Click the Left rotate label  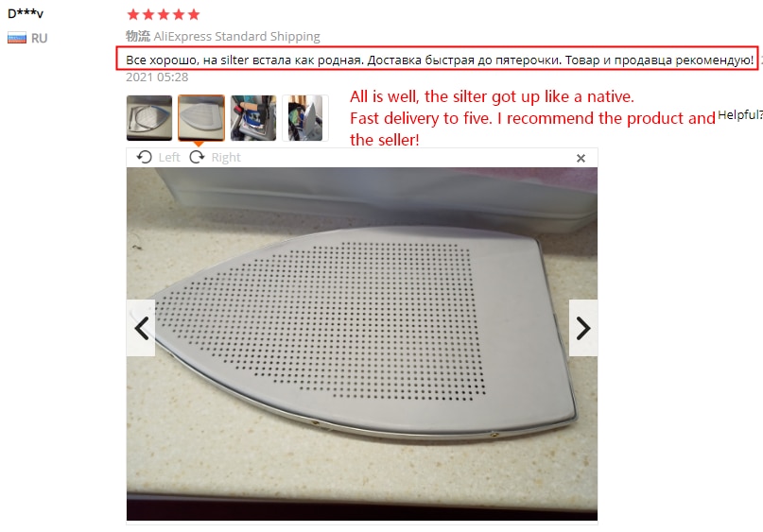point(169,157)
